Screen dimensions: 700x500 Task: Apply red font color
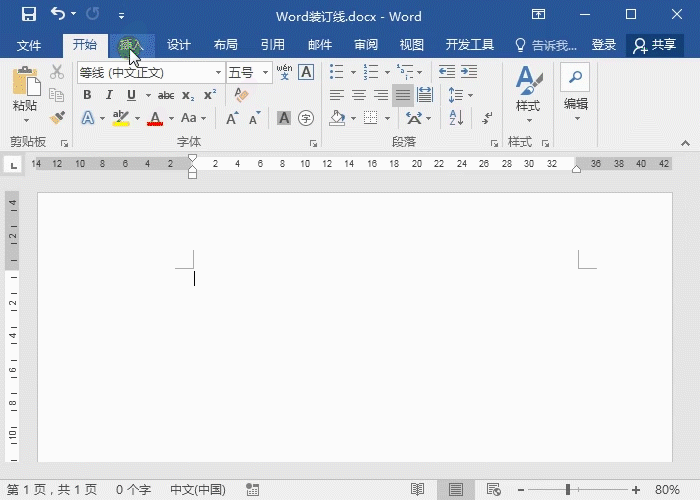tap(155, 118)
